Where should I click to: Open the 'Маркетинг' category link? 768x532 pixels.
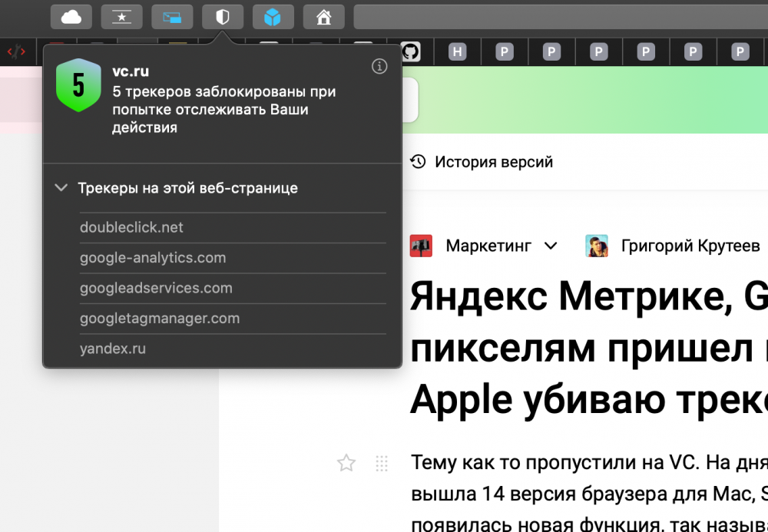(x=488, y=246)
